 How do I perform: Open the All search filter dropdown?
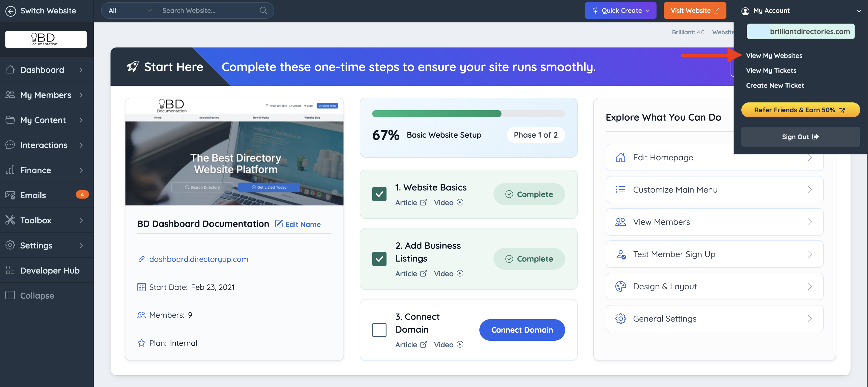[129, 10]
